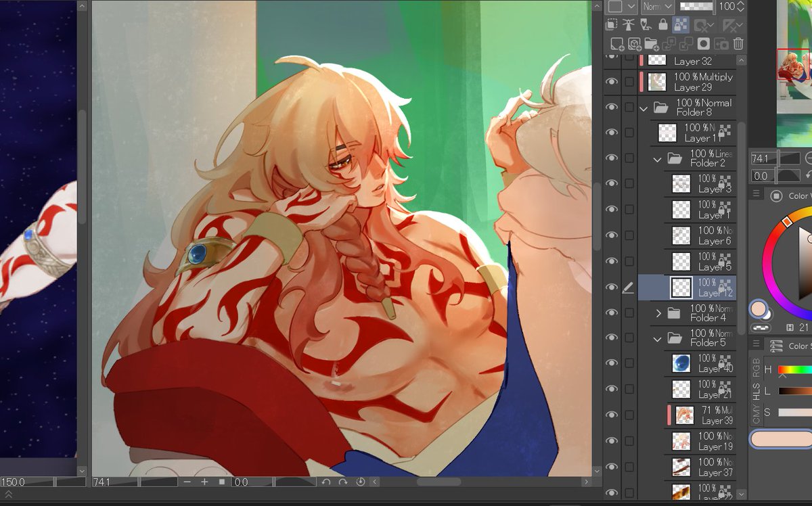This screenshot has width=812, height=506.
Task: Select the main drawing color swatch
Action: (759, 309)
